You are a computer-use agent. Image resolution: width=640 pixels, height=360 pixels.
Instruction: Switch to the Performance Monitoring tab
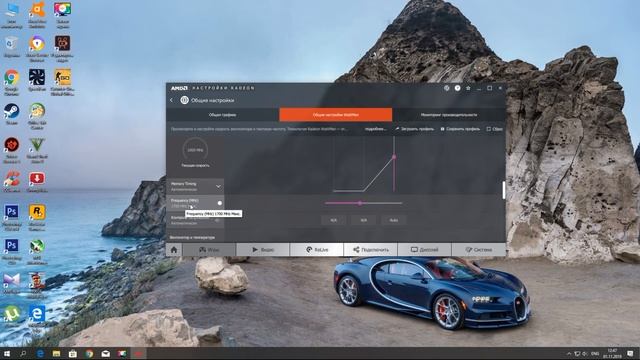tap(449, 115)
